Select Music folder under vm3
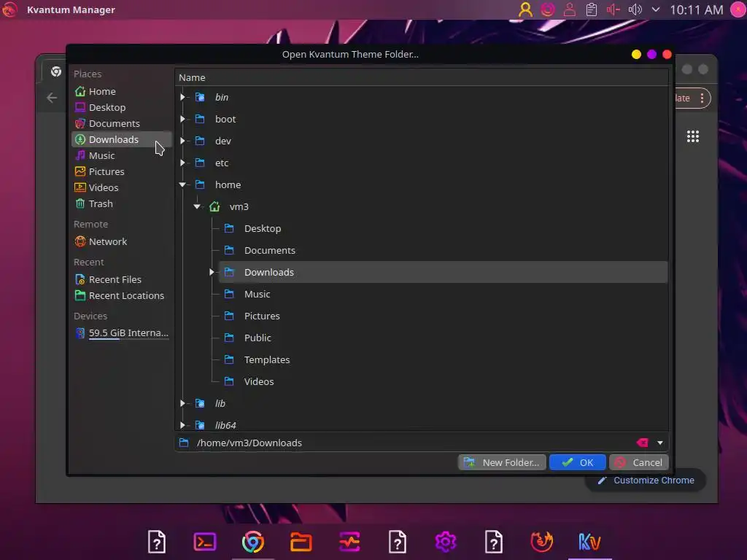Image resolution: width=747 pixels, height=560 pixels. point(257,295)
